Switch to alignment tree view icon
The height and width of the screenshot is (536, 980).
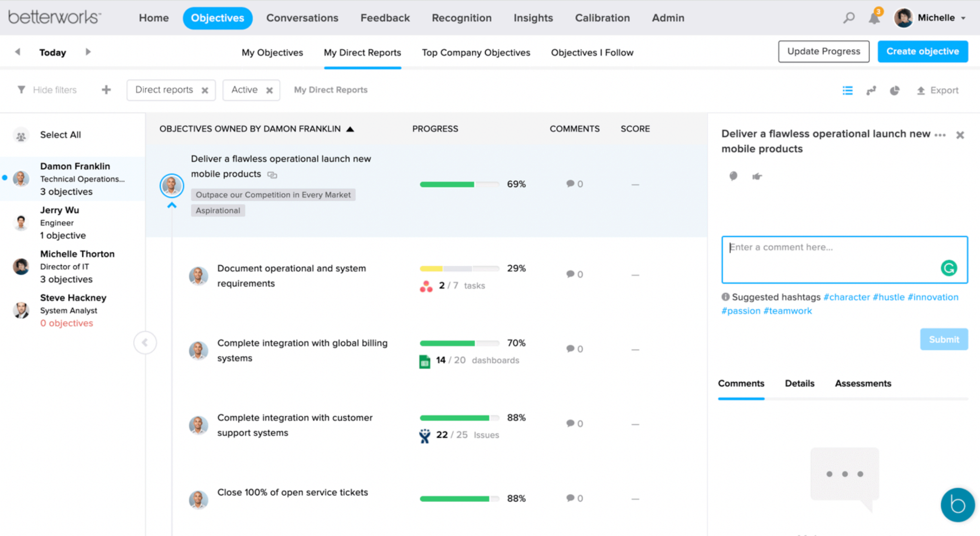871,90
